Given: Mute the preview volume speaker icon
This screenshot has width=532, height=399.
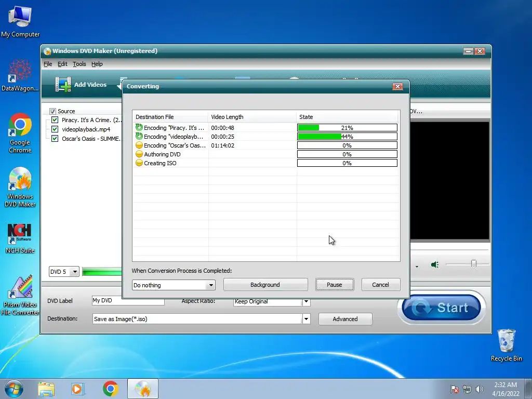Looking at the screenshot, I should click(x=435, y=264).
